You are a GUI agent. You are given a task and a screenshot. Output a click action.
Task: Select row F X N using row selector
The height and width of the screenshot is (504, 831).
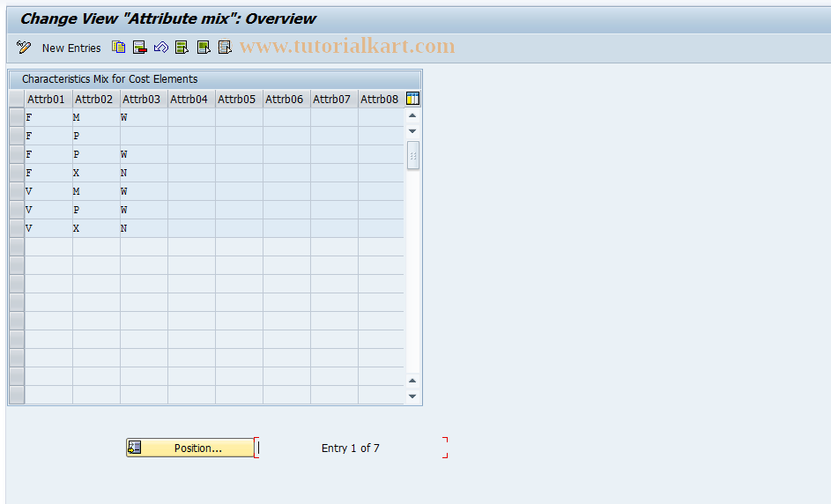tap(17, 173)
